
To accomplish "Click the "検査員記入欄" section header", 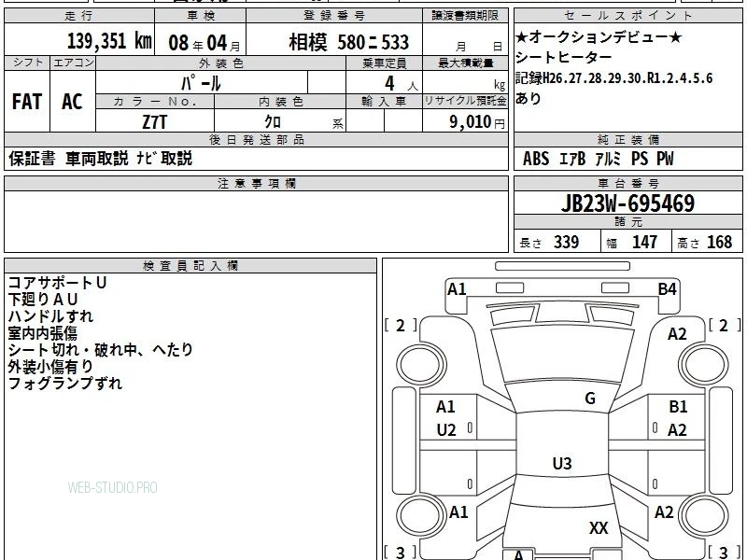I will (x=190, y=266).
